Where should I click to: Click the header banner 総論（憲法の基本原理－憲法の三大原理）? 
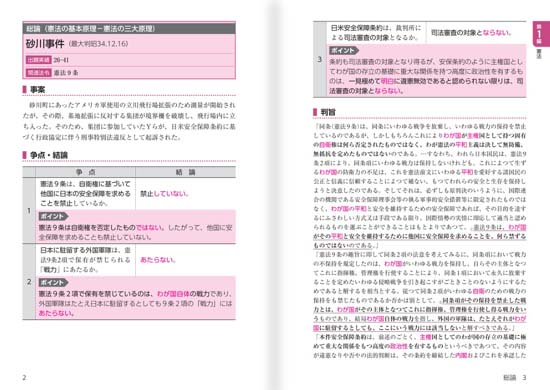(x=129, y=28)
